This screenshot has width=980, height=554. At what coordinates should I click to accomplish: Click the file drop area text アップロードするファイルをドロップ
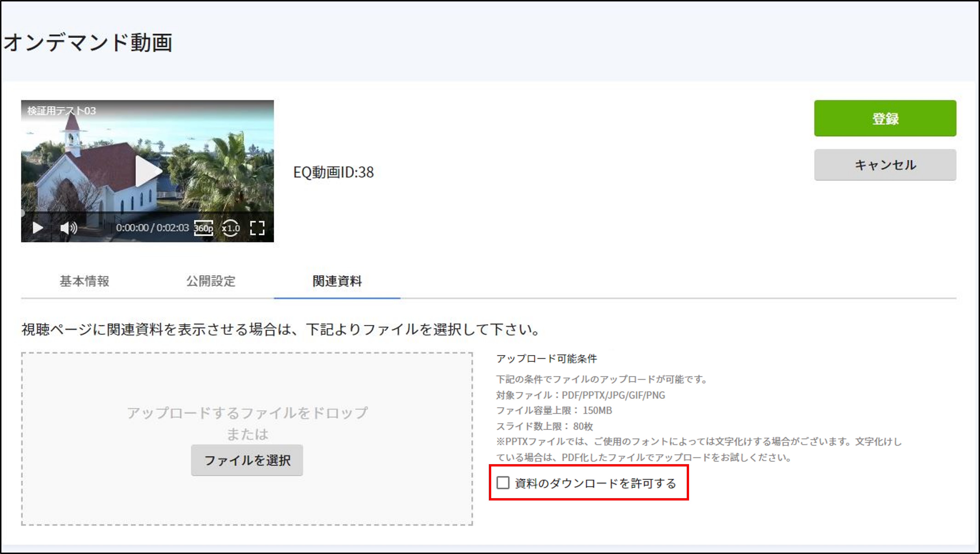[x=247, y=413]
